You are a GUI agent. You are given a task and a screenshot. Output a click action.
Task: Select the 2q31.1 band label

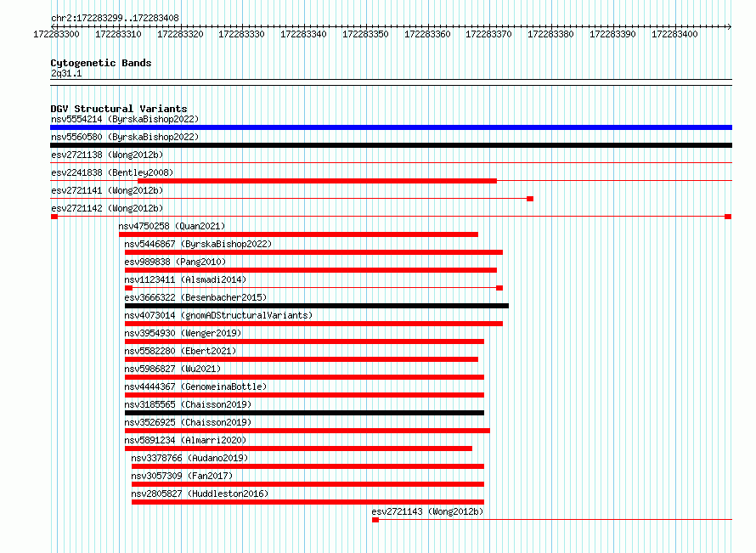pyautogui.click(x=66, y=73)
